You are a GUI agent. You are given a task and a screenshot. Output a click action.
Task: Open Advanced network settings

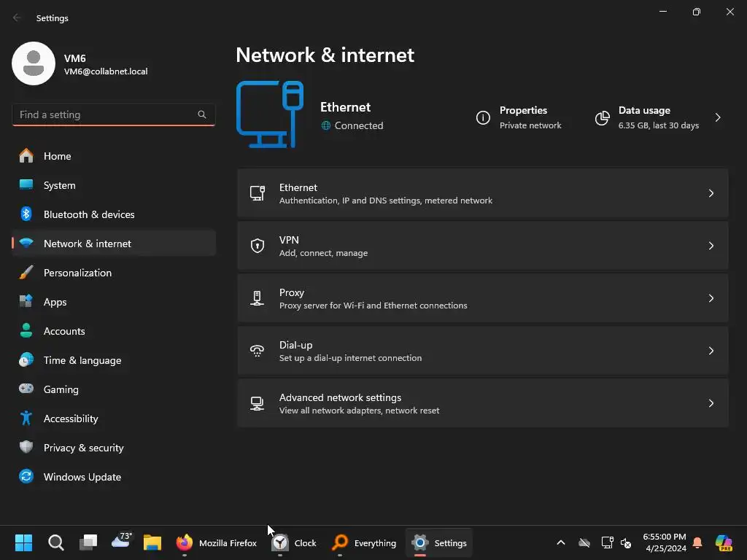point(481,403)
